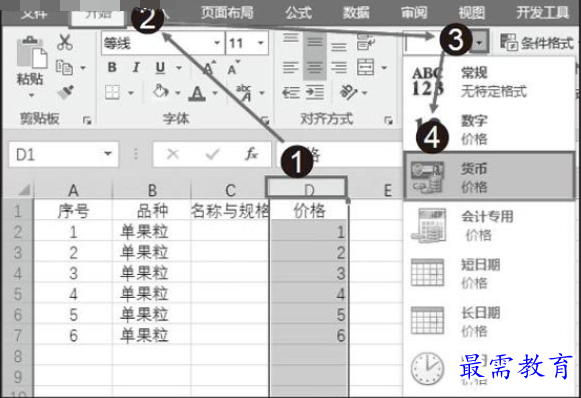
Task: Click the Wrap Text icon
Action: [366, 42]
